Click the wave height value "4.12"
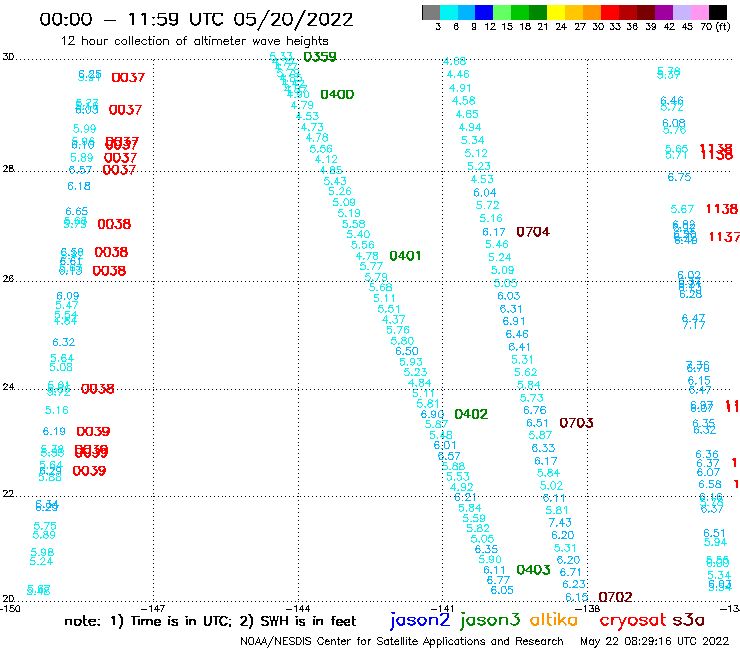The width and height of the screenshot is (740, 650). pos(326,159)
